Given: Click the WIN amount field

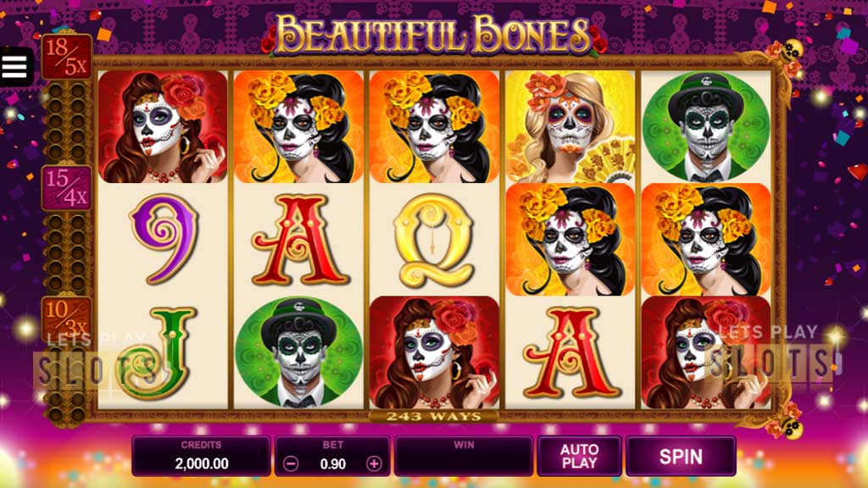Looking at the screenshot, I should pyautogui.click(x=464, y=457).
